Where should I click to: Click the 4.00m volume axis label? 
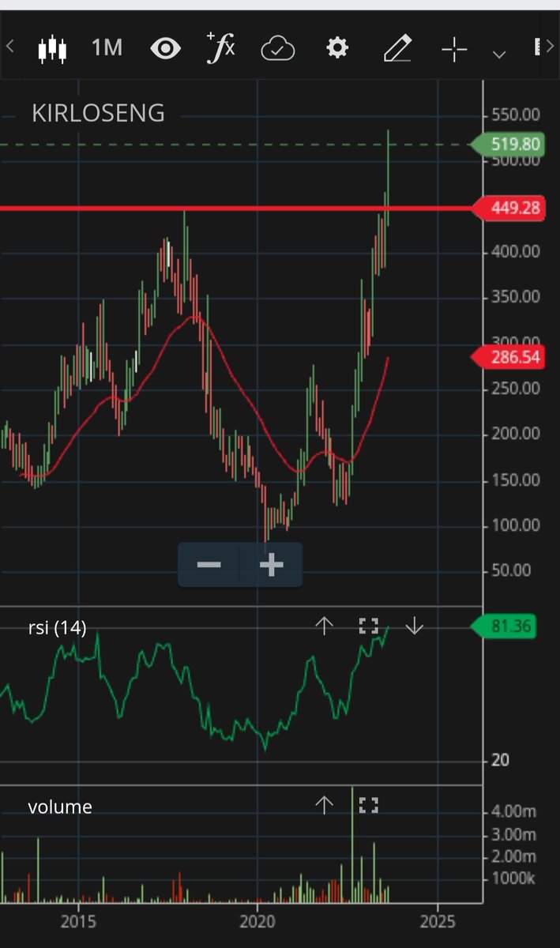[514, 811]
